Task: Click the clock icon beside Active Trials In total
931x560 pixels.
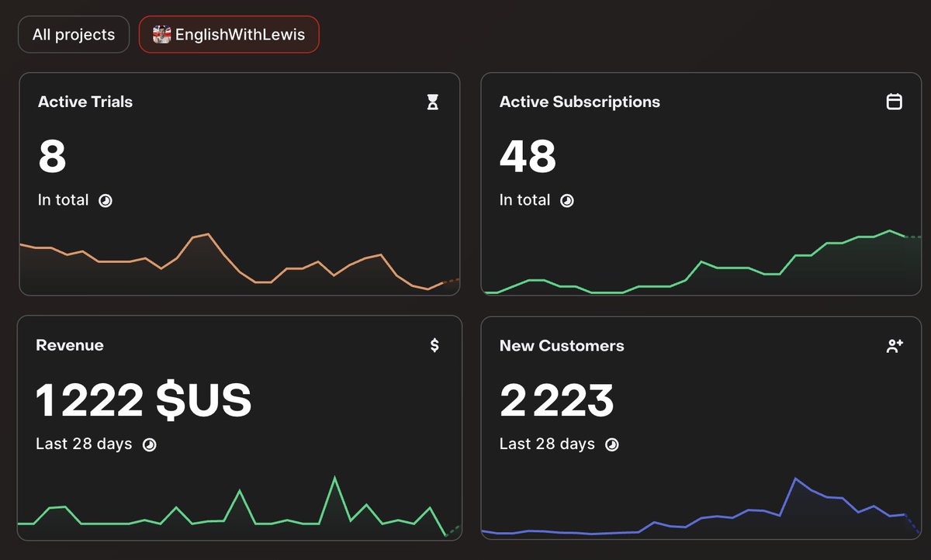Action: pos(106,200)
